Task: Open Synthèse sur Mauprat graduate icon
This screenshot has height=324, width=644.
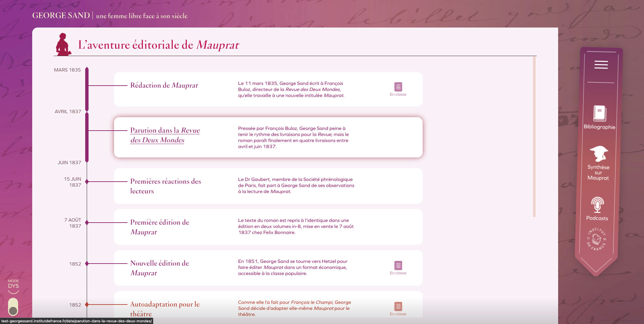Action: point(598,154)
